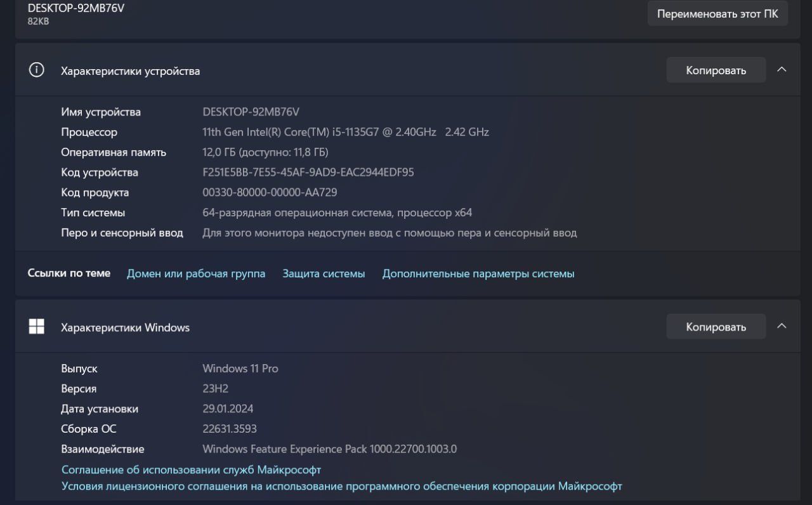
Task: Collapse the Характеристики устройства section chevron
Action: click(x=782, y=70)
